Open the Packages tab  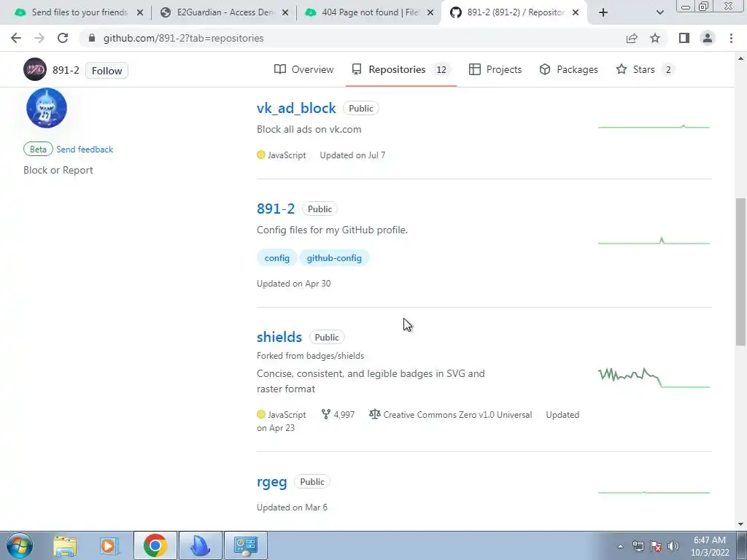(x=568, y=69)
